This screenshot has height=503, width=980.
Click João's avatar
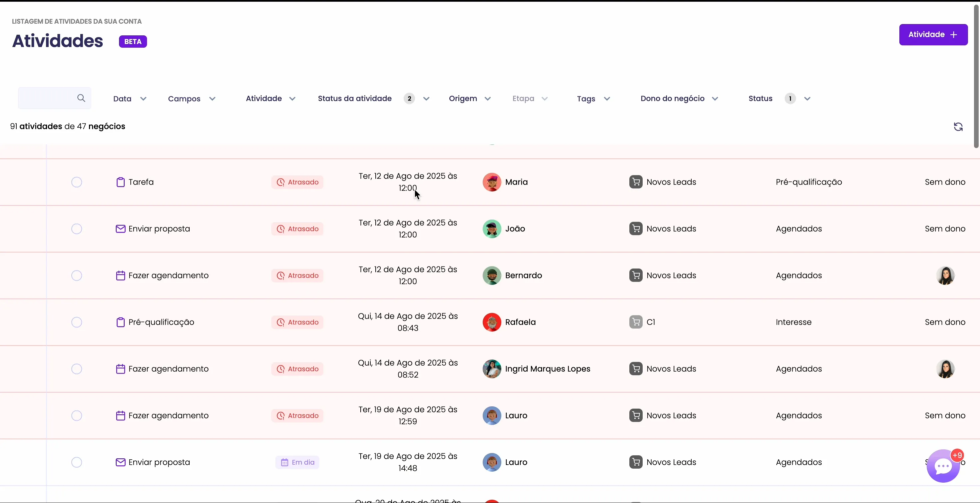pyautogui.click(x=492, y=229)
